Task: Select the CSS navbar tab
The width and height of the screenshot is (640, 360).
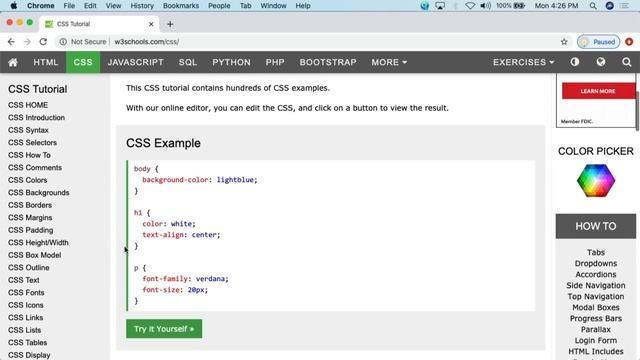Action: pyautogui.click(x=83, y=62)
